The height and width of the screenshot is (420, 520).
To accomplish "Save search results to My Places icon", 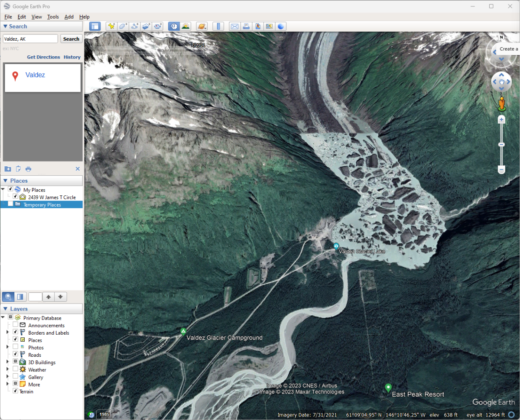I will pyautogui.click(x=8, y=169).
